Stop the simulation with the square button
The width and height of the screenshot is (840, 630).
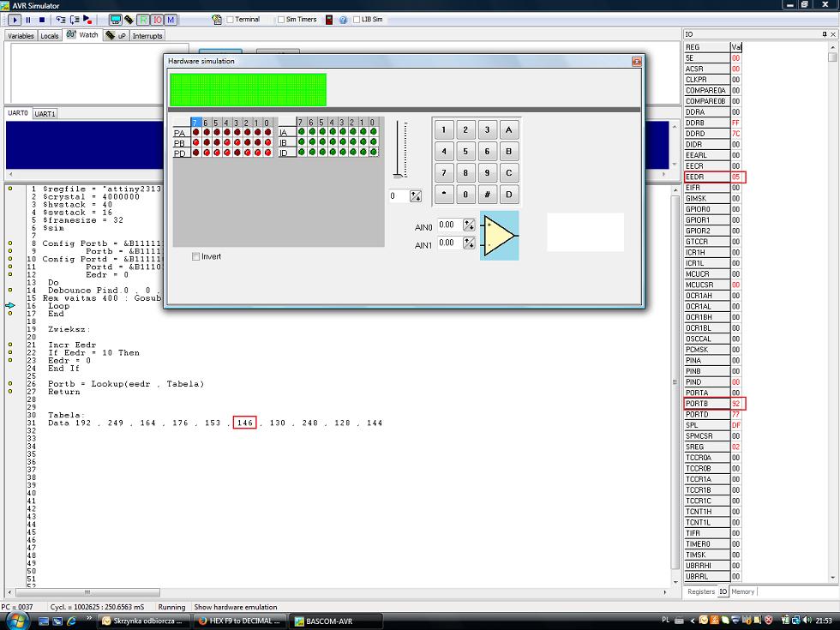42,20
